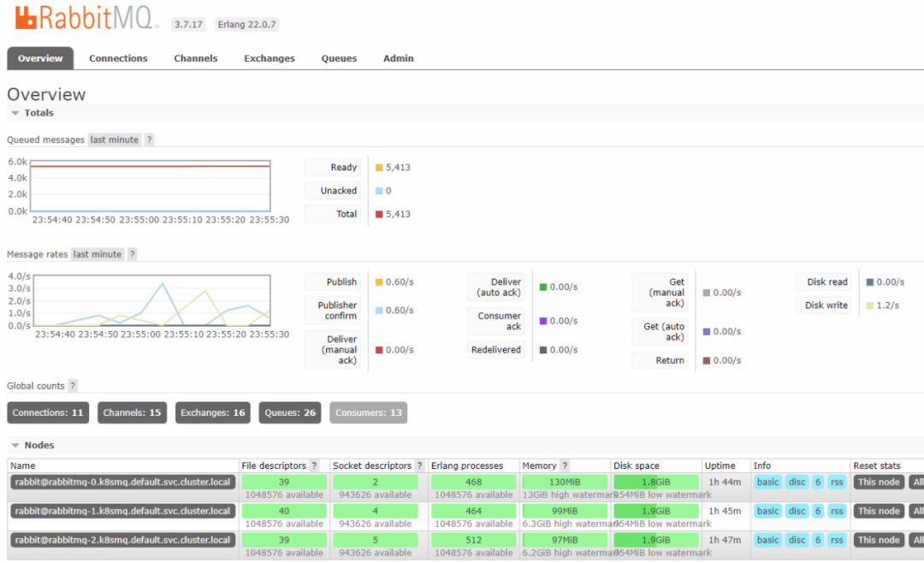Viewport: 924px width, 563px height.
Task: Click the yellow Ready color swatch
Action: tap(379, 168)
